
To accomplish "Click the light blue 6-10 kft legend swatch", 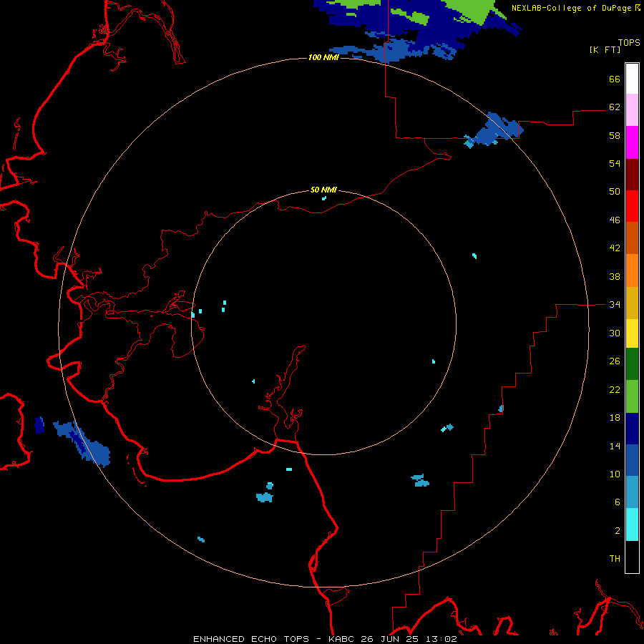I will [x=632, y=492].
